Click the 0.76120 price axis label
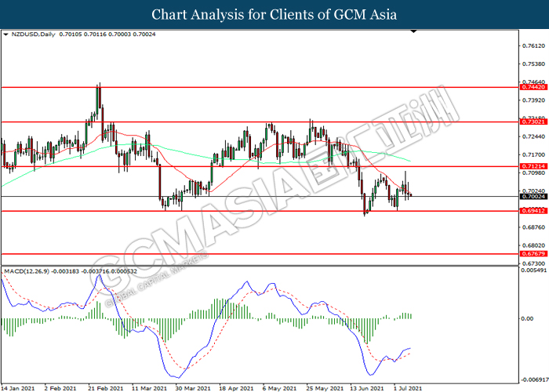The width and height of the screenshot is (549, 392). pyautogui.click(x=533, y=45)
